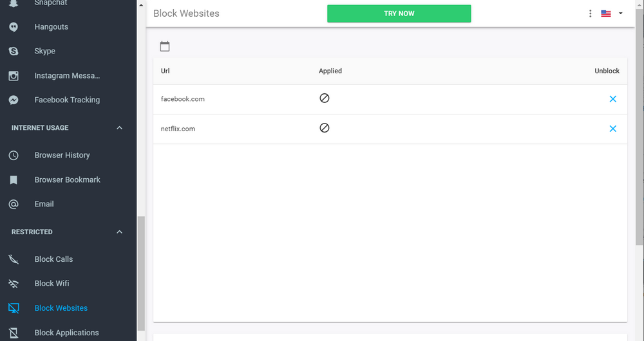Click the green TRY NOW button

click(399, 14)
